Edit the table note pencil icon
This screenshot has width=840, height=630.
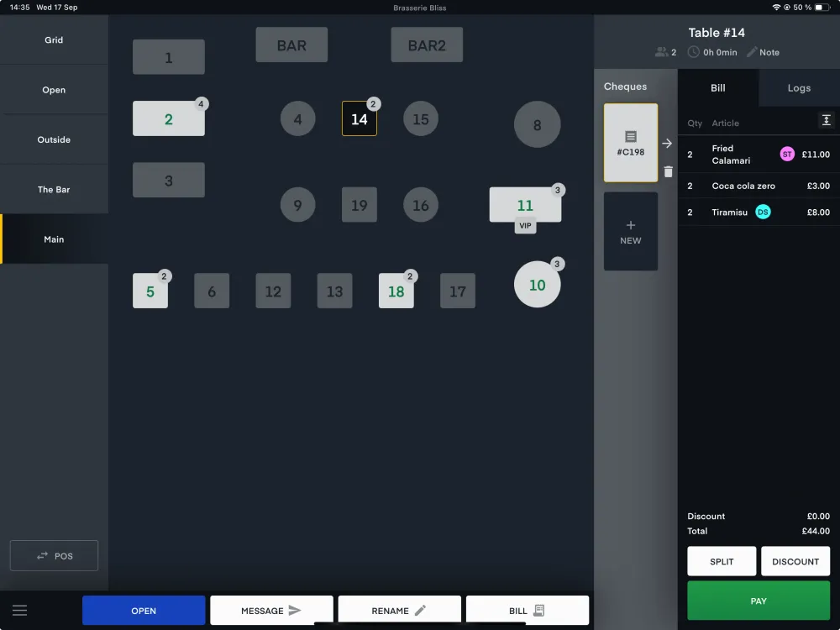coord(752,52)
